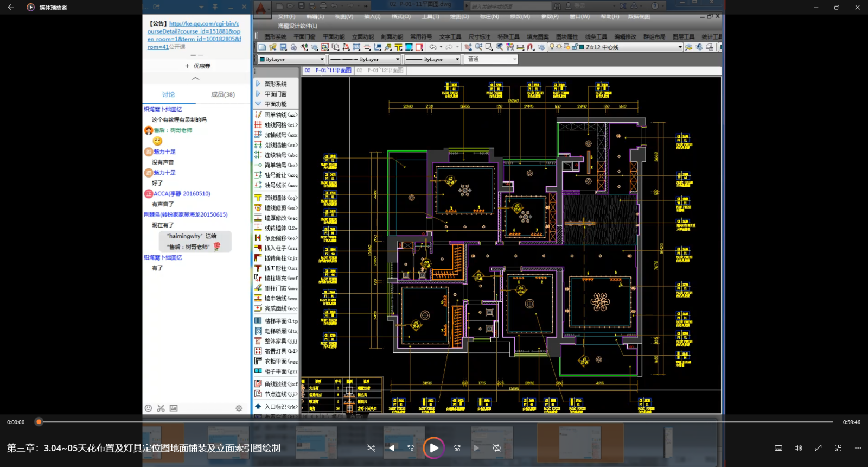The width and height of the screenshot is (868, 467).
Task: Open the emoji picker in chat
Action: tap(148, 408)
